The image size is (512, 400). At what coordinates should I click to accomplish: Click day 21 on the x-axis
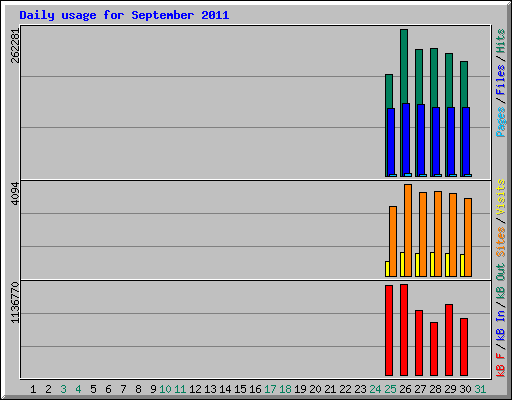tap(330, 389)
